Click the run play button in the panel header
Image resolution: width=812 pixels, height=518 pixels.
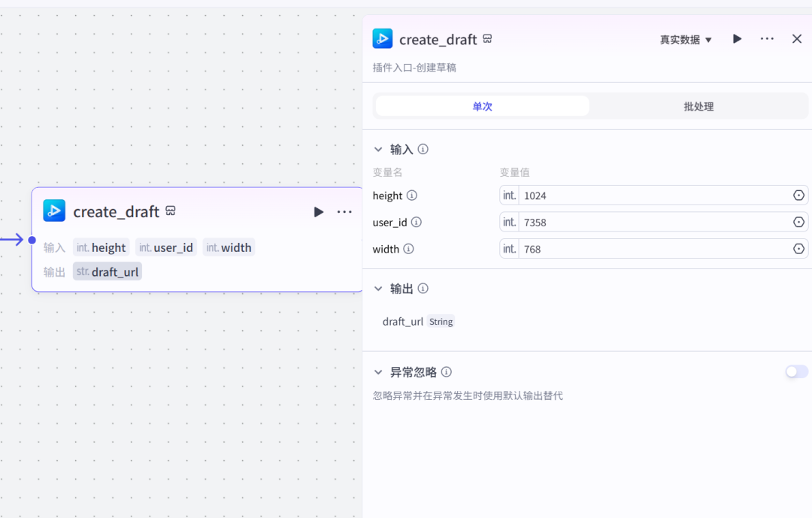(x=736, y=38)
